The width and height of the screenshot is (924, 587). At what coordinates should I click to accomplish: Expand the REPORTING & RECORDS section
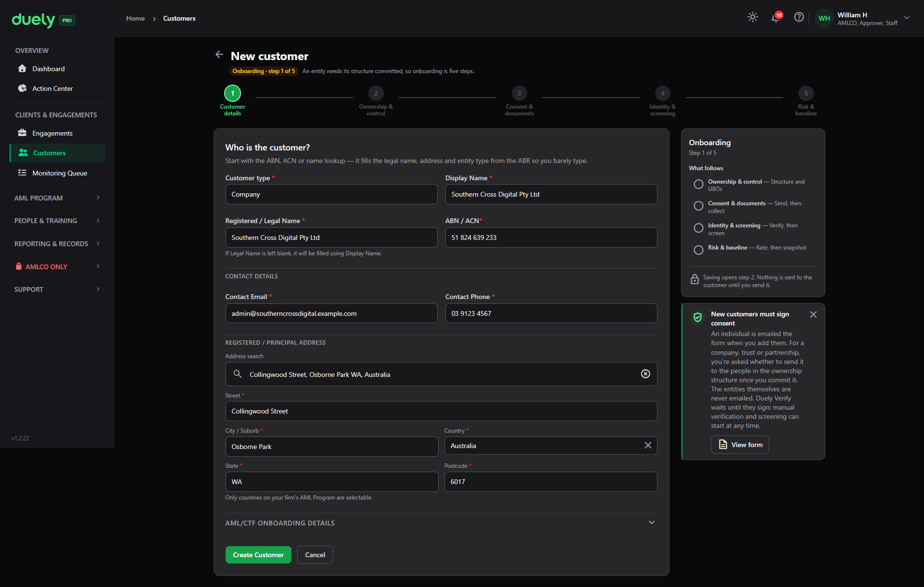coord(57,243)
